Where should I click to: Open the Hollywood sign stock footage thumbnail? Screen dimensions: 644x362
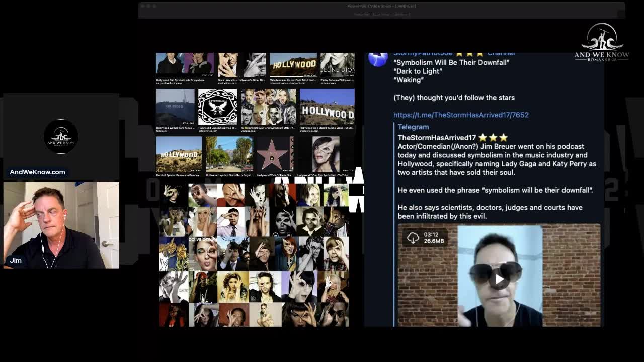pos(327,107)
